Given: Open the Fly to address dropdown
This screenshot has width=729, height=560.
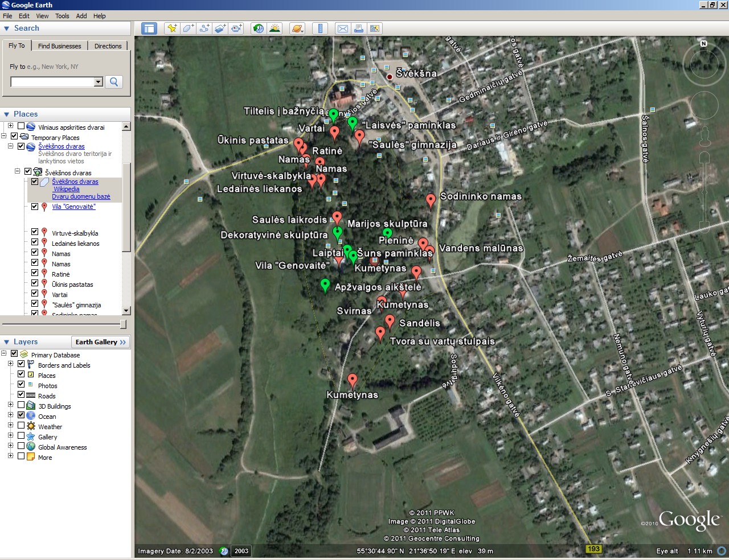Looking at the screenshot, I should [x=98, y=82].
